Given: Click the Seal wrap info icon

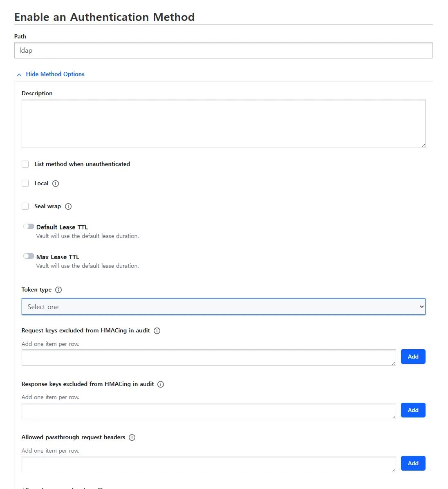Looking at the screenshot, I should [x=68, y=206].
